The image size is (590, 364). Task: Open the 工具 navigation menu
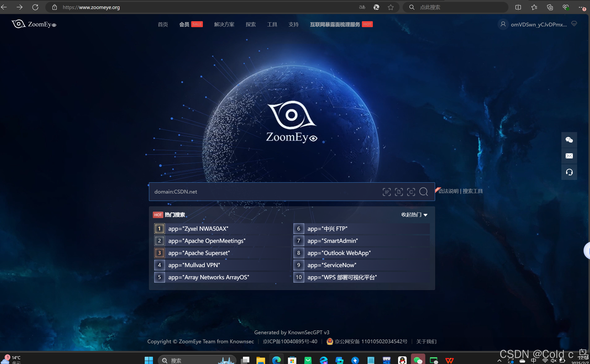click(272, 24)
